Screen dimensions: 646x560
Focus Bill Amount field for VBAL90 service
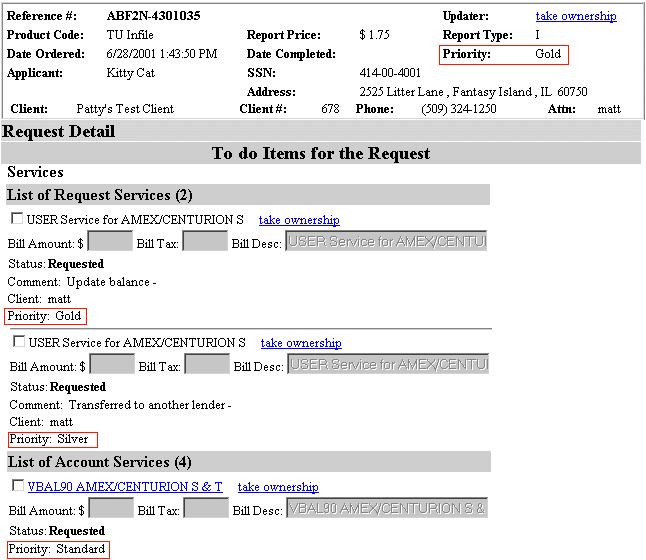click(111, 508)
